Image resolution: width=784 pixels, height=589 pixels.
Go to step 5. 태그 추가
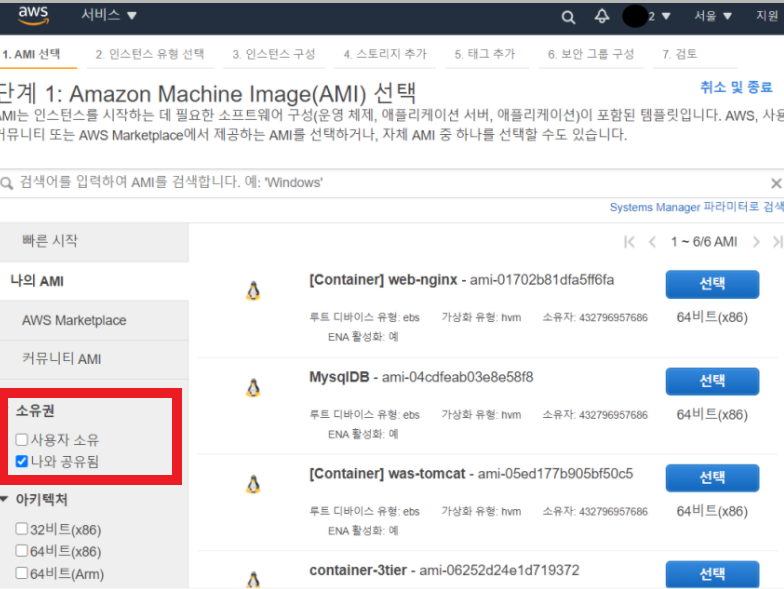coord(484,54)
